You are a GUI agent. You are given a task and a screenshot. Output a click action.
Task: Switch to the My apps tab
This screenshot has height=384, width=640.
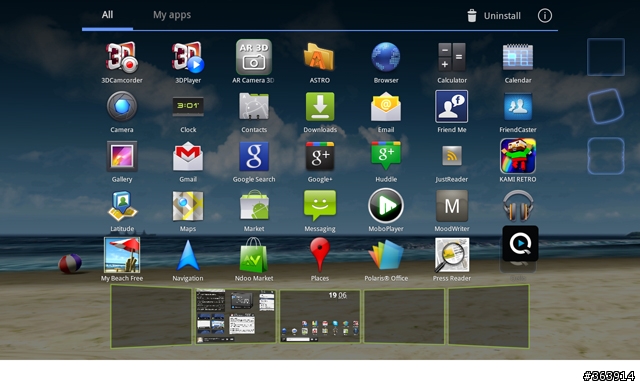(172, 15)
